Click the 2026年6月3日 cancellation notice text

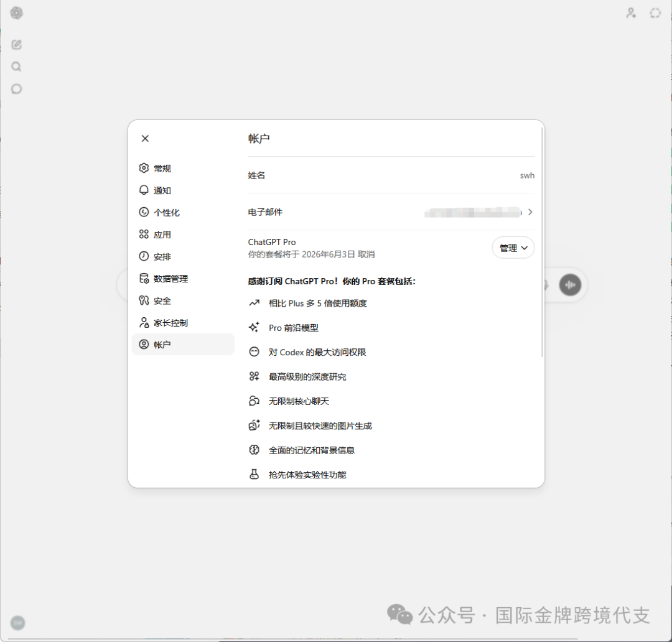tap(311, 254)
